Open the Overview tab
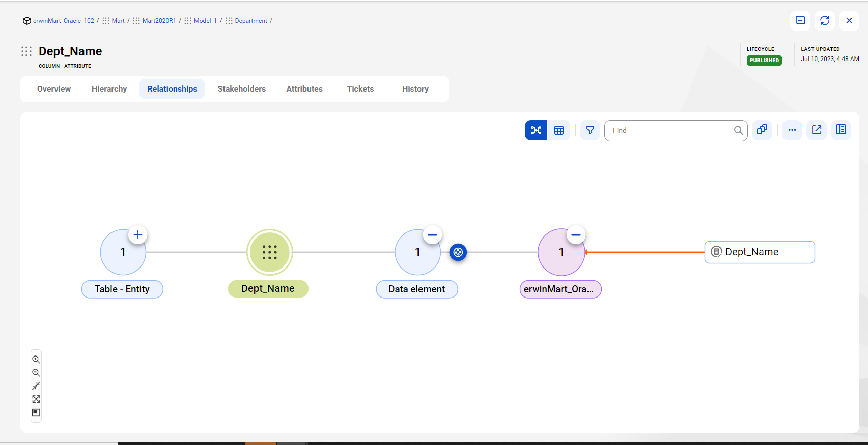This screenshot has width=868, height=445. click(x=54, y=89)
